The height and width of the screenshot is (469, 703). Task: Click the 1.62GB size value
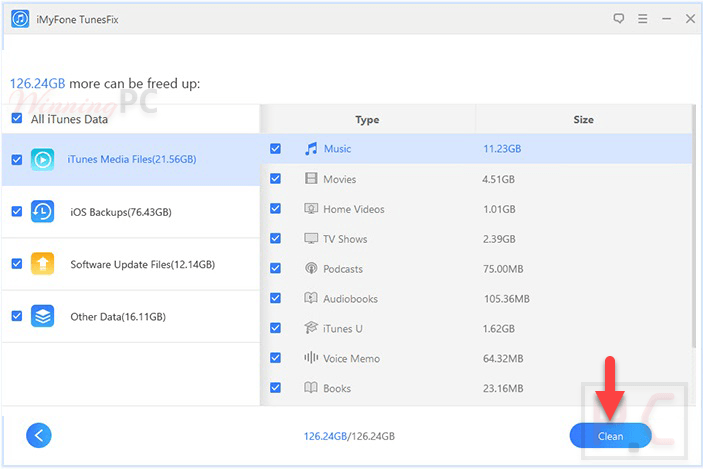pyautogui.click(x=499, y=329)
